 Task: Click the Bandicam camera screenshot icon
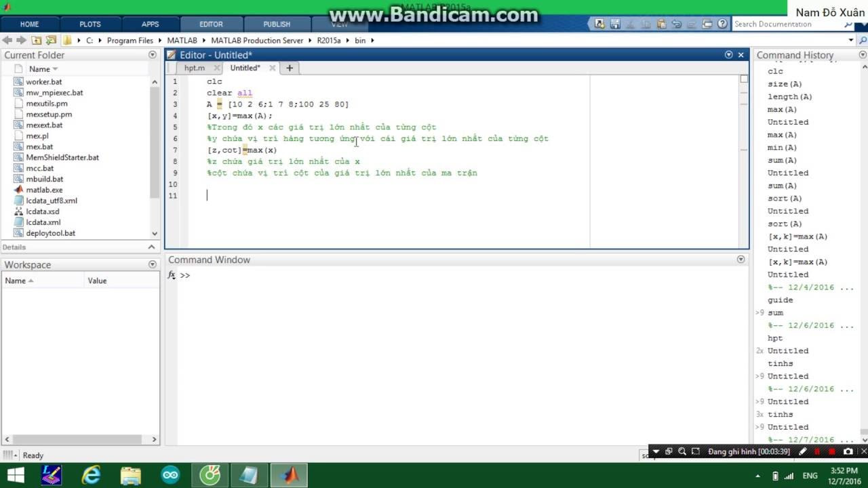[848, 451]
